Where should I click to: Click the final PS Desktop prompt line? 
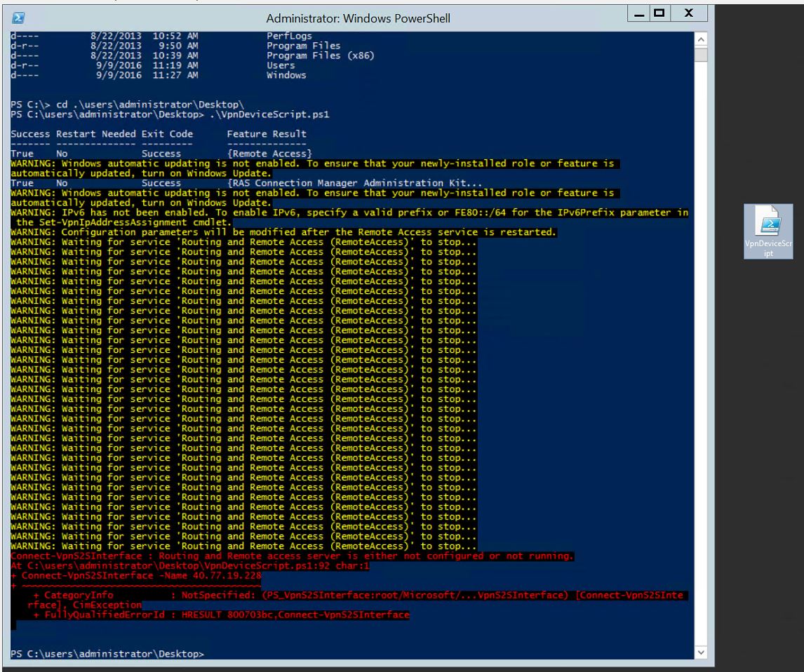coord(107,654)
